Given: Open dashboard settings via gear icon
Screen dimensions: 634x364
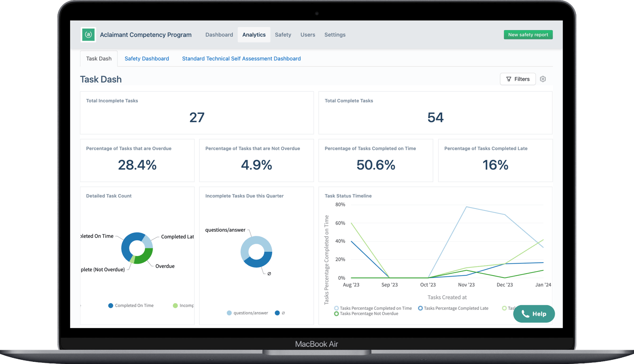Looking at the screenshot, I should pyautogui.click(x=543, y=79).
